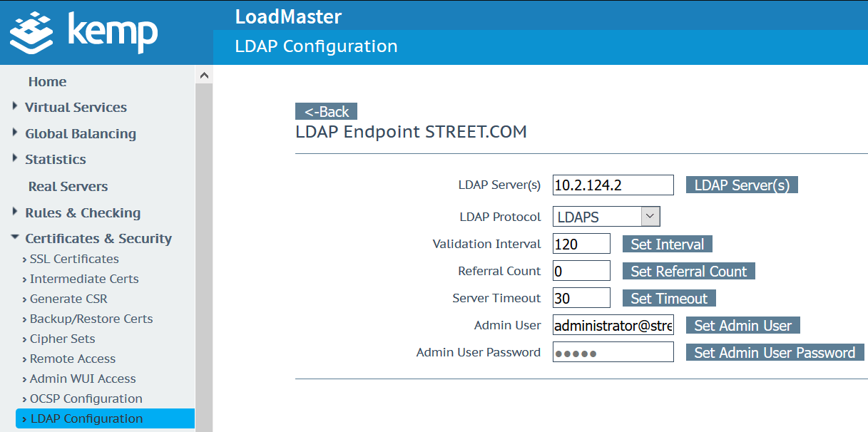Click the Set Interval button

click(666, 244)
